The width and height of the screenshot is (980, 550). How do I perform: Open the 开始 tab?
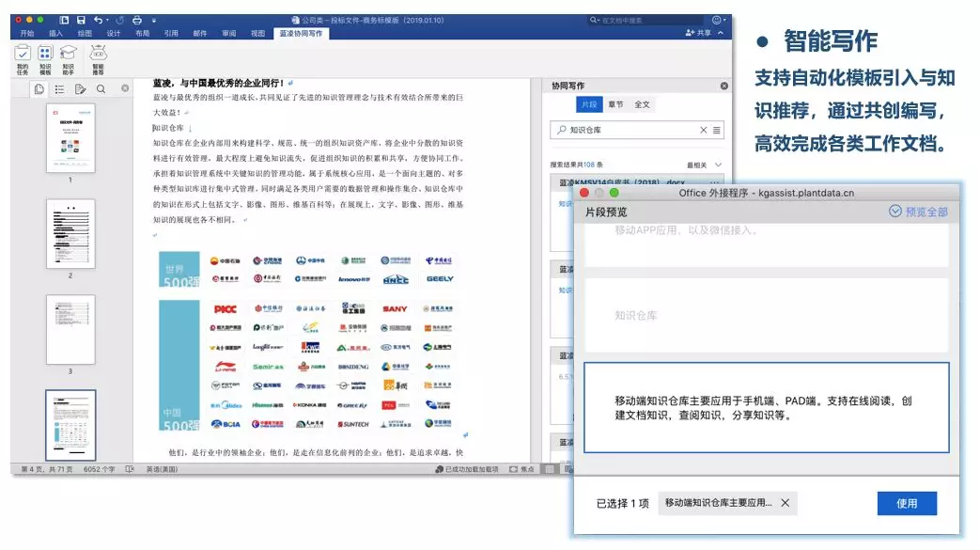(x=27, y=33)
